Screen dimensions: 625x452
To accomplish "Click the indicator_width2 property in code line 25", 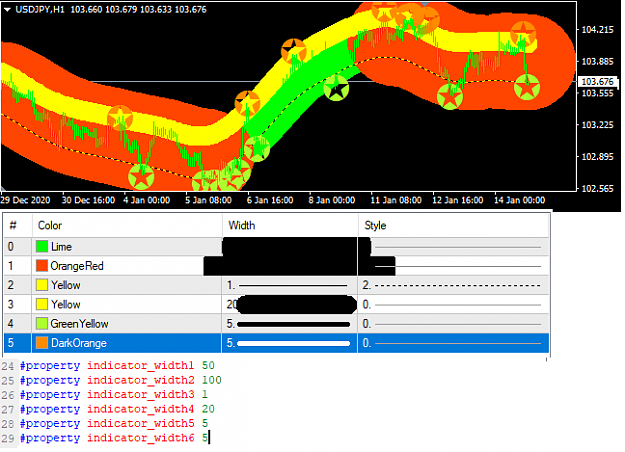I will pos(140,380).
